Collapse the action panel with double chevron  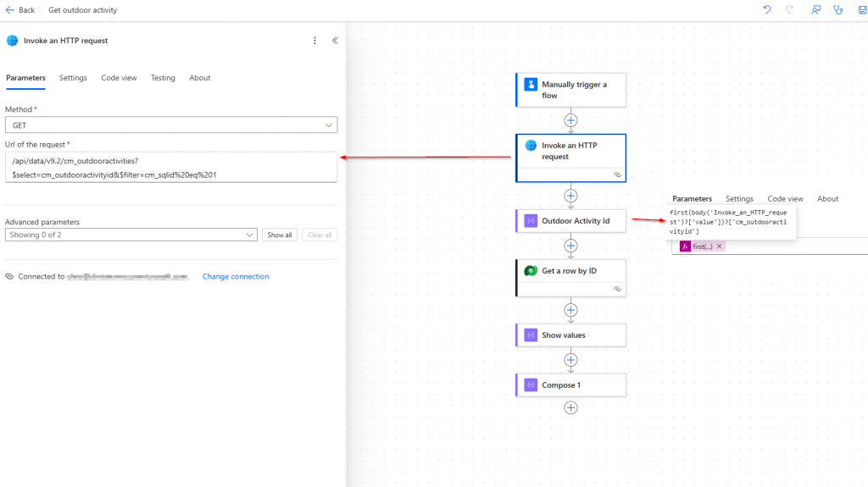coord(335,41)
